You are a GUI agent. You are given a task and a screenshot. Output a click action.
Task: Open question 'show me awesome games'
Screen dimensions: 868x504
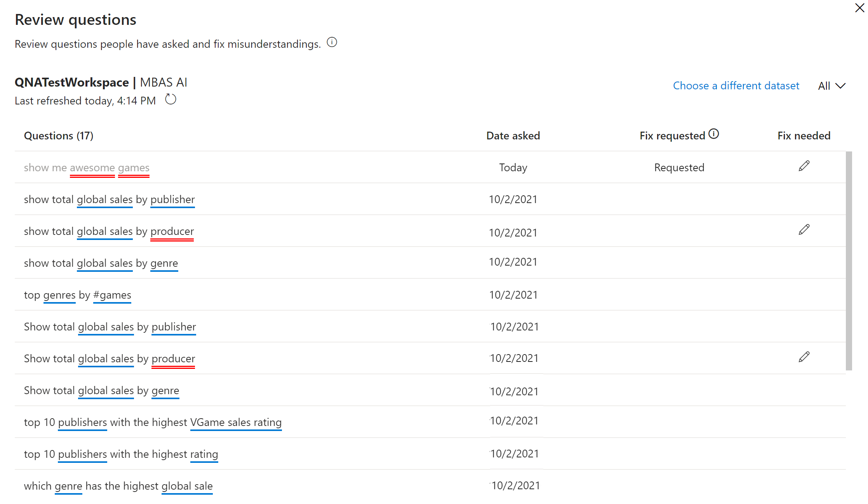coord(87,168)
